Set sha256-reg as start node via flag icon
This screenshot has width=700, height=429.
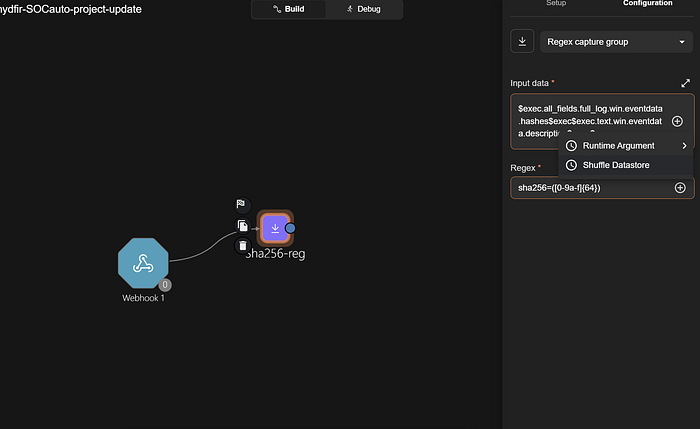pos(241,204)
